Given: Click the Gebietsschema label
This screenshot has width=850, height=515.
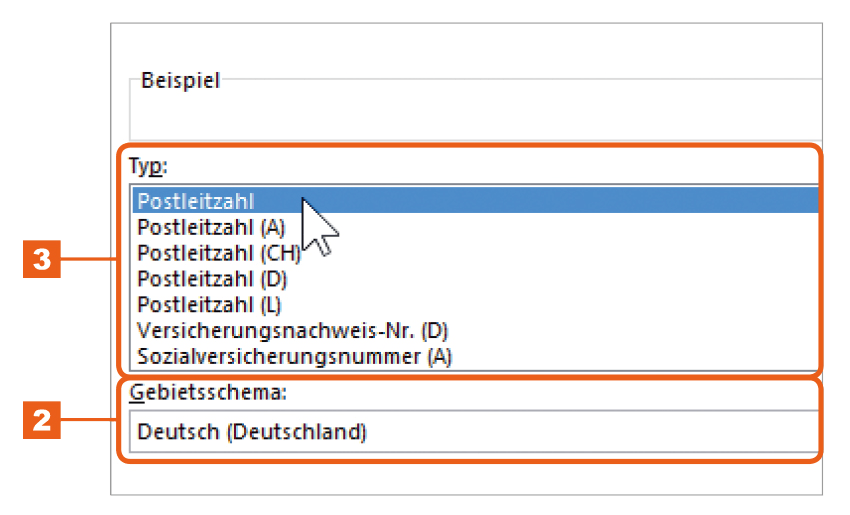Looking at the screenshot, I should [208, 392].
